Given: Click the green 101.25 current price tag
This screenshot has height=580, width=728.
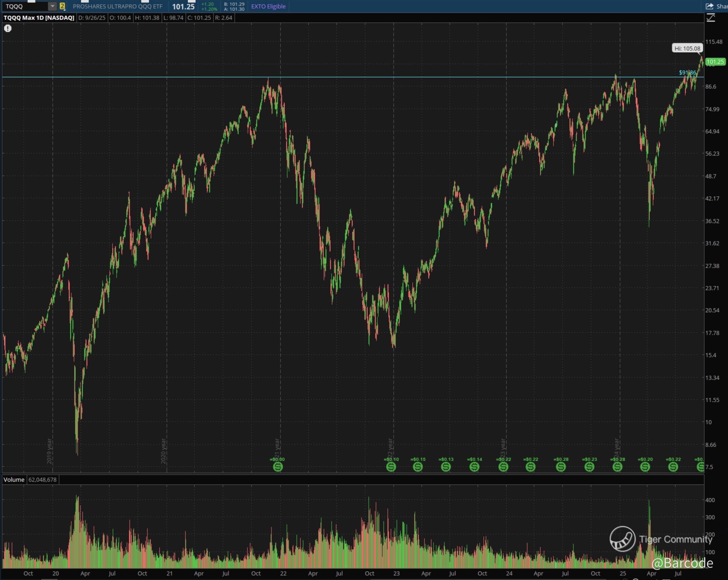Looking at the screenshot, I should 715,62.
